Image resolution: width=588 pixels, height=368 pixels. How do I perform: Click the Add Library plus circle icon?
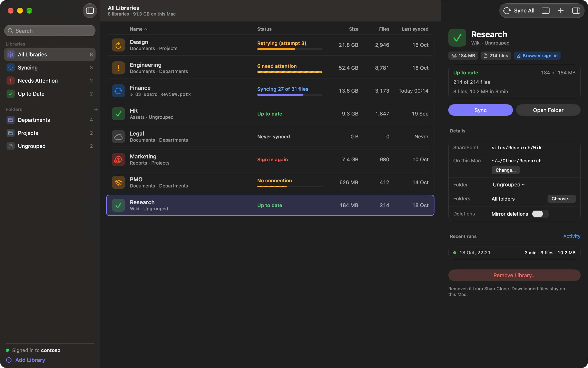pos(9,360)
